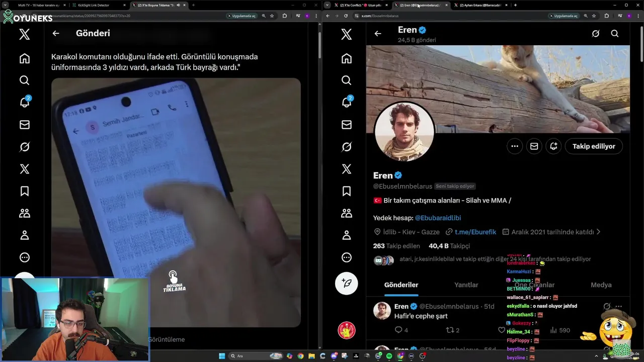Toggle post notifications bell for Eren
Viewport: 644px width, 362px height.
[553, 146]
